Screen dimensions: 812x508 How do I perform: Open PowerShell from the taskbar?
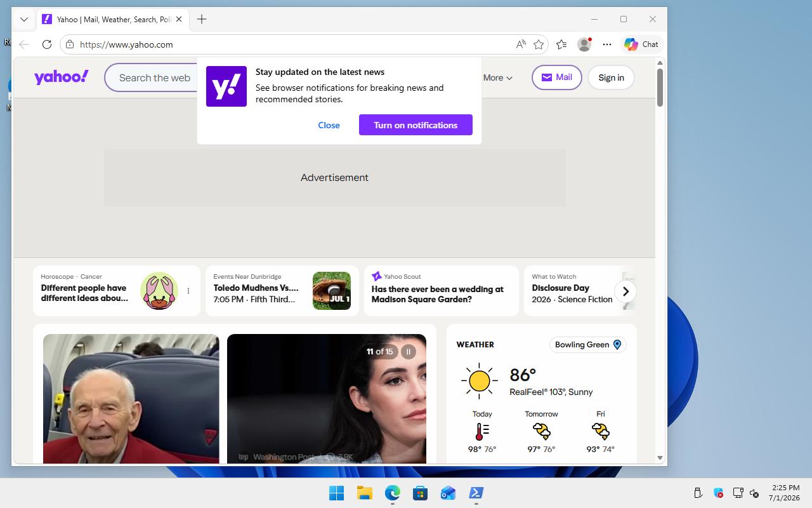click(x=476, y=493)
